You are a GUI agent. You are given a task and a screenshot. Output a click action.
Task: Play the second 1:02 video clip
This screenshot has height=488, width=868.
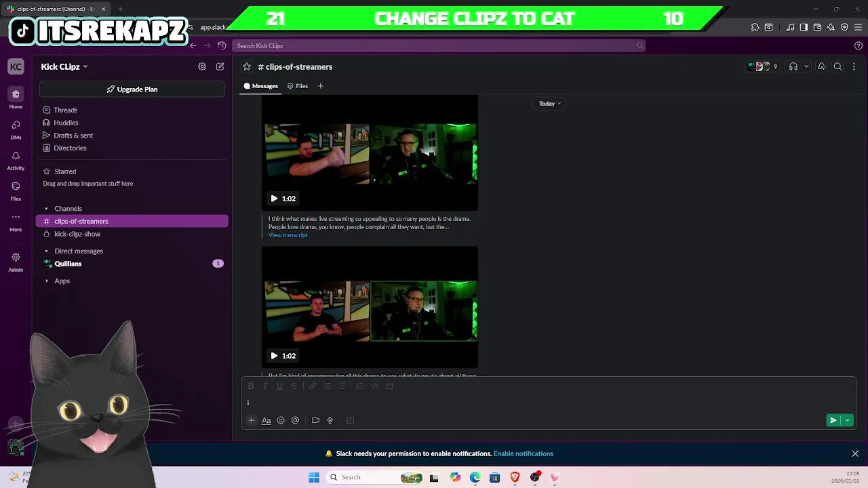pos(274,356)
